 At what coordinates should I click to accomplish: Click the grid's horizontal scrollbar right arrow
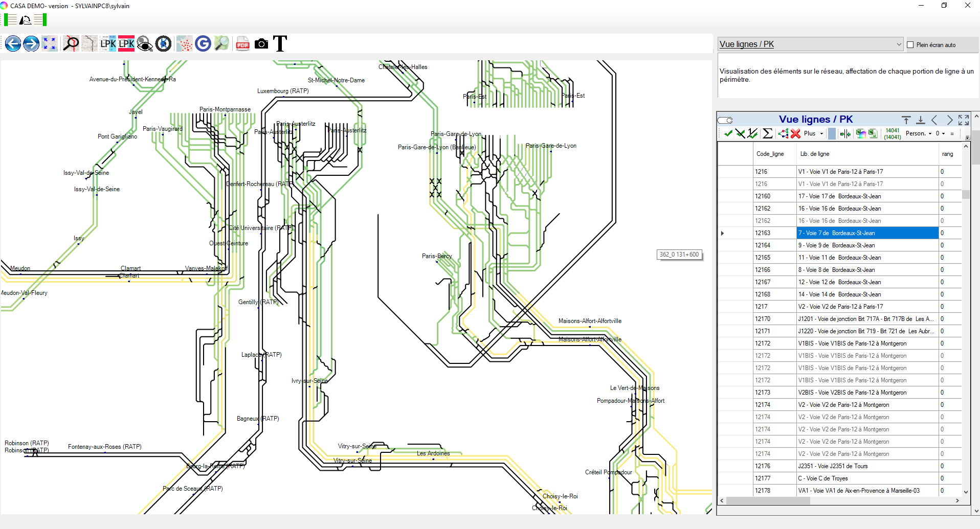click(x=957, y=501)
